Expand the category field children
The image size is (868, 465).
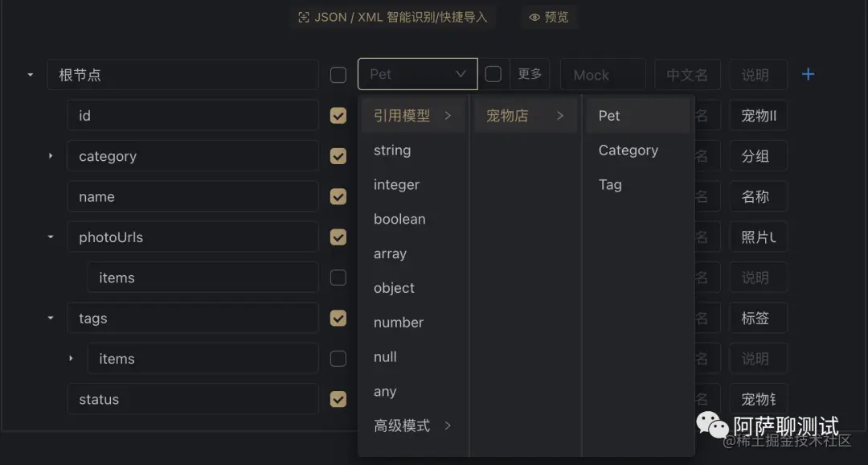pyautogui.click(x=50, y=156)
